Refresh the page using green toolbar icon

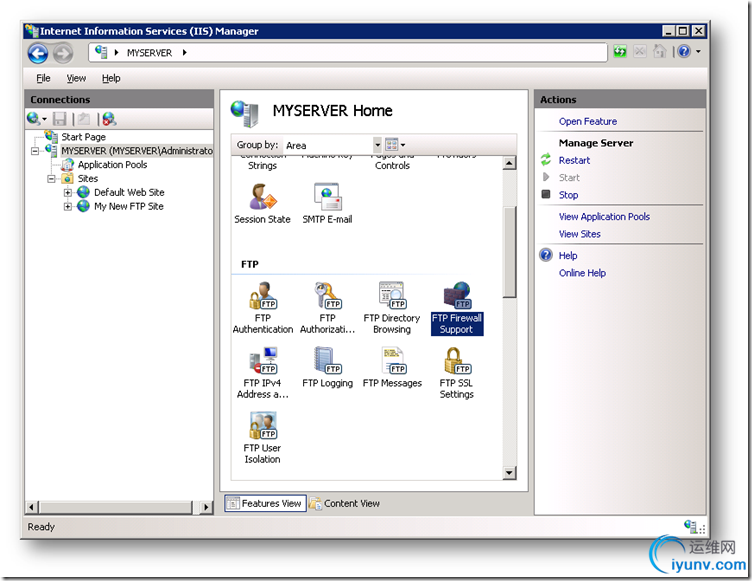click(x=620, y=51)
